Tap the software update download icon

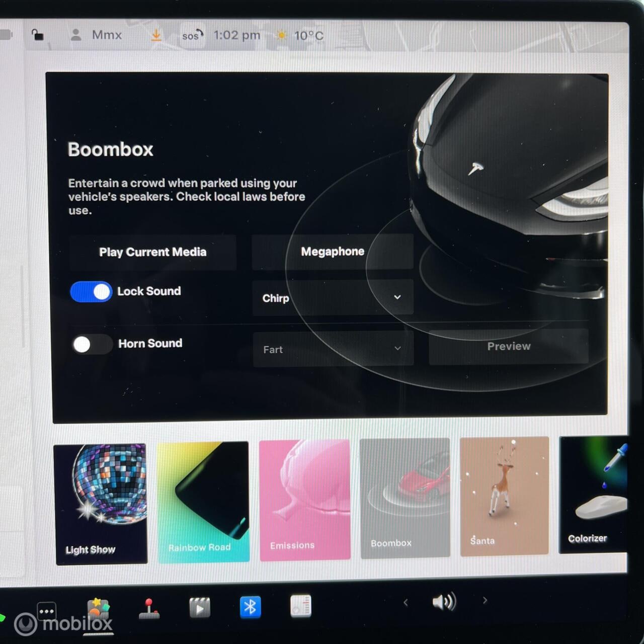(156, 35)
